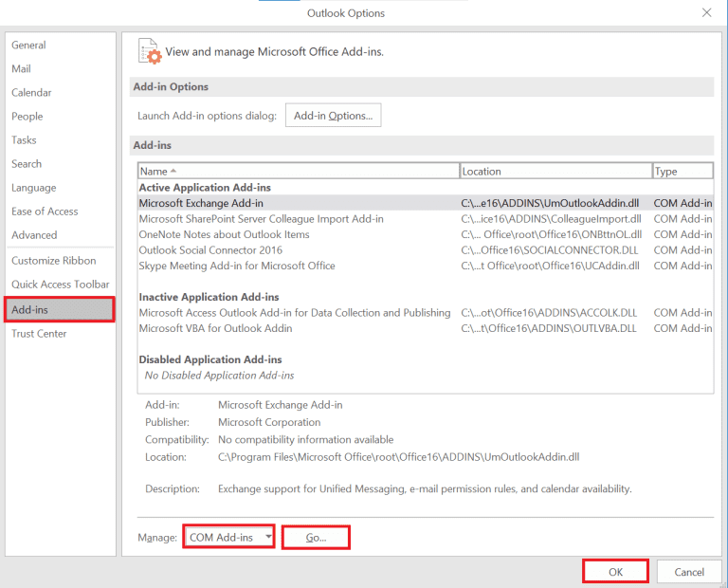Choose Skype Meeting Add-in for Microsoft Office

coord(237,266)
